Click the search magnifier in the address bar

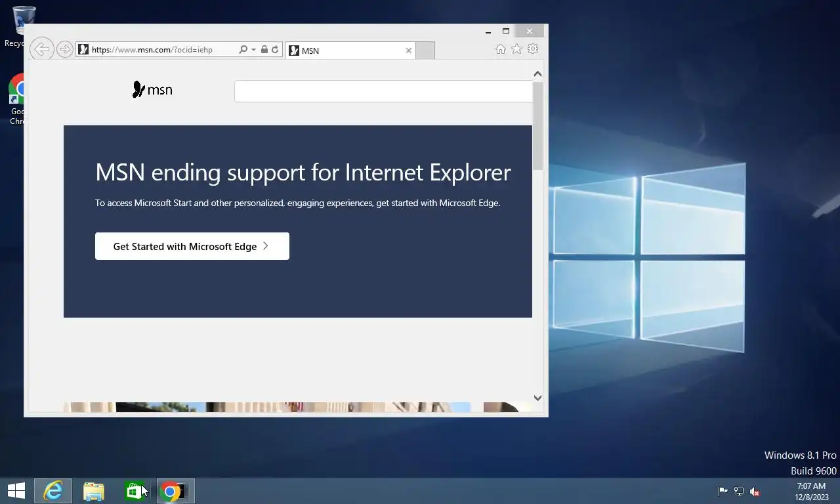tap(243, 49)
